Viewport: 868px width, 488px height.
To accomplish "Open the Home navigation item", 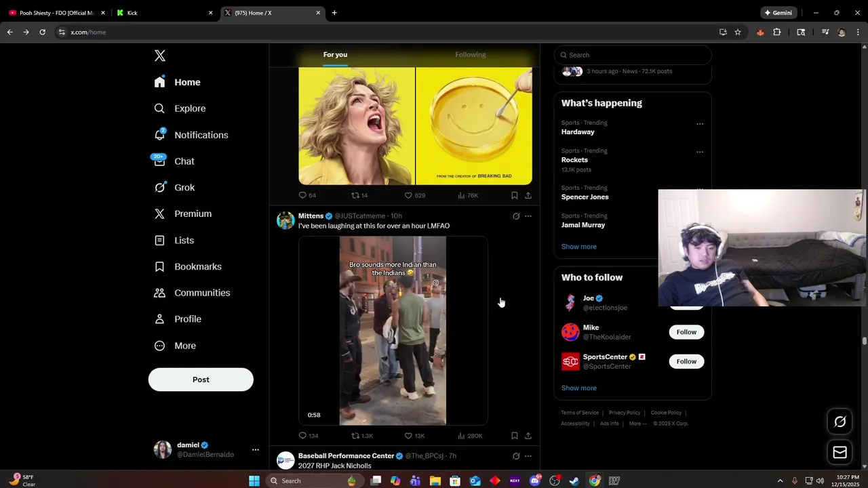I will (x=177, y=82).
